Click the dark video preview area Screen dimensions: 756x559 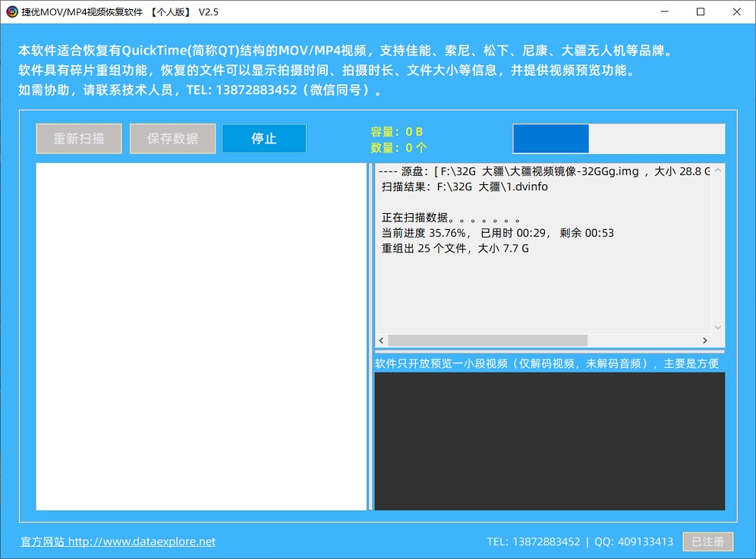(550, 441)
